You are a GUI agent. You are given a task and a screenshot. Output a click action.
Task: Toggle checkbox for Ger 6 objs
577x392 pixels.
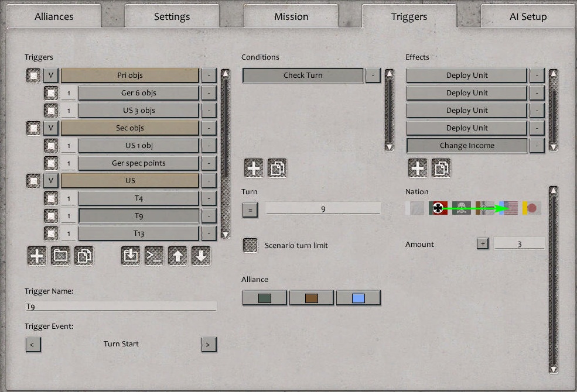click(51, 93)
